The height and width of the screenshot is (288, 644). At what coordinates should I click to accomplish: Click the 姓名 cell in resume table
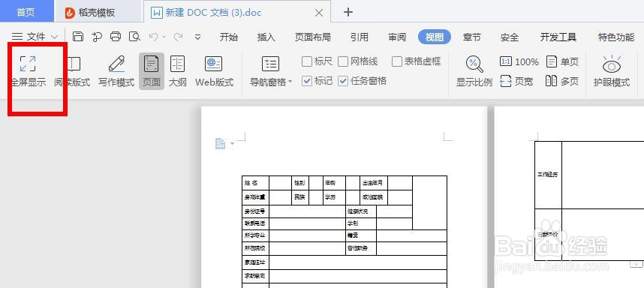(255, 182)
